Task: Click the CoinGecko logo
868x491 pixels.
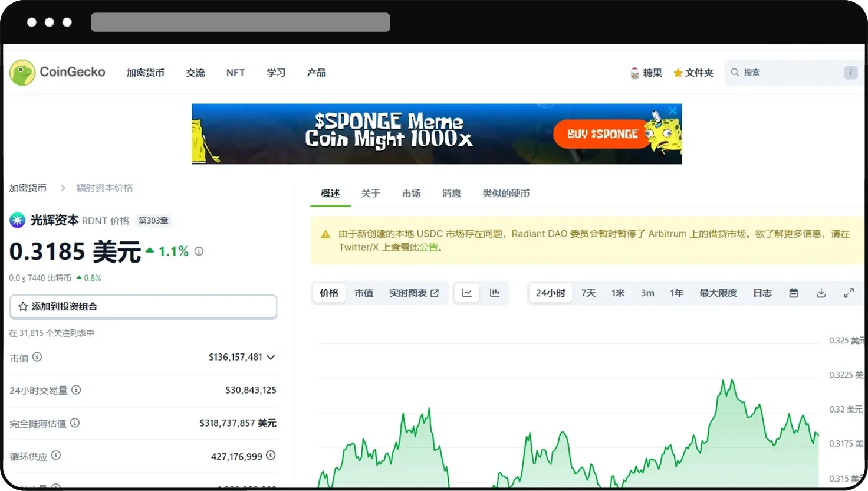Action: pos(57,72)
